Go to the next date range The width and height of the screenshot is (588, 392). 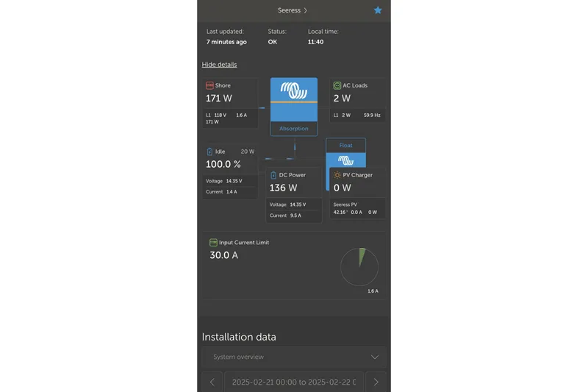click(376, 382)
